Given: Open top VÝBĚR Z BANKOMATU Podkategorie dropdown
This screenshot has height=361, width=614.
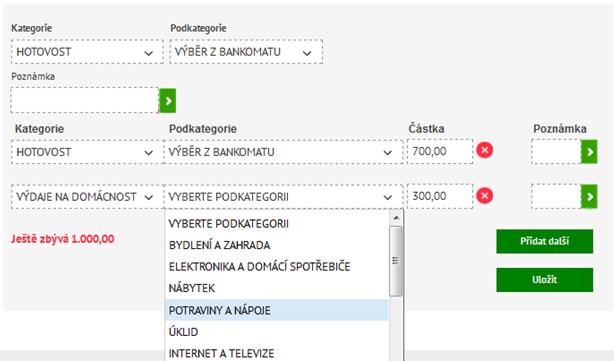Looking at the screenshot, I should (246, 52).
